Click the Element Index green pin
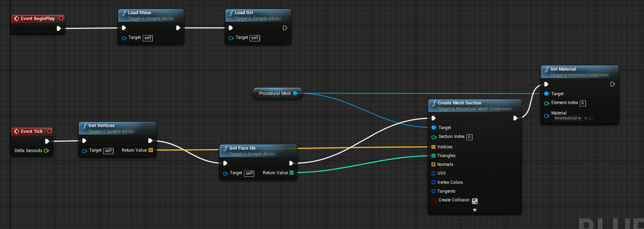Screen dimensions: 644x229 (547, 103)
